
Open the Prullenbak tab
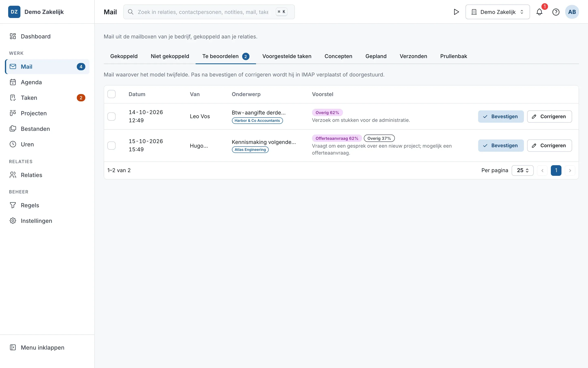coord(454,56)
